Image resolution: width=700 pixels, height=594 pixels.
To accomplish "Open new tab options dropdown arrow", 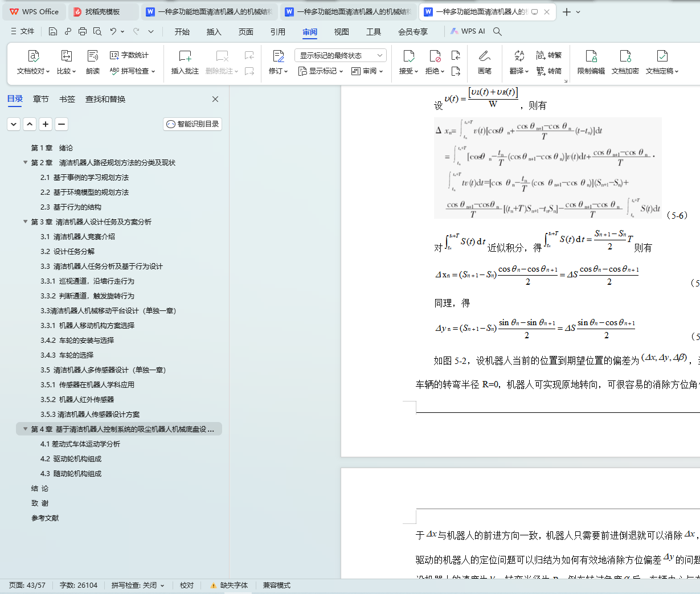I will pyautogui.click(x=578, y=12).
